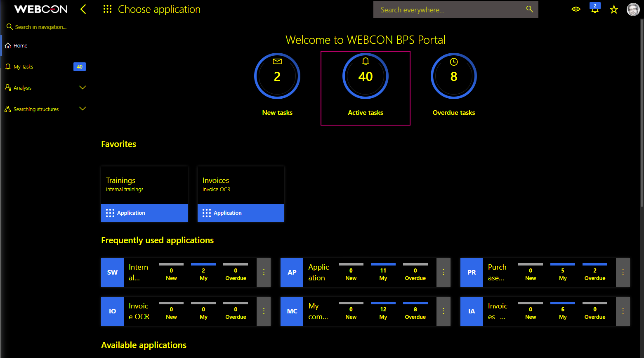Image resolution: width=644 pixels, height=358 pixels.
Task: Click the magnifier icon in Search everywhere
Action: 530,9
